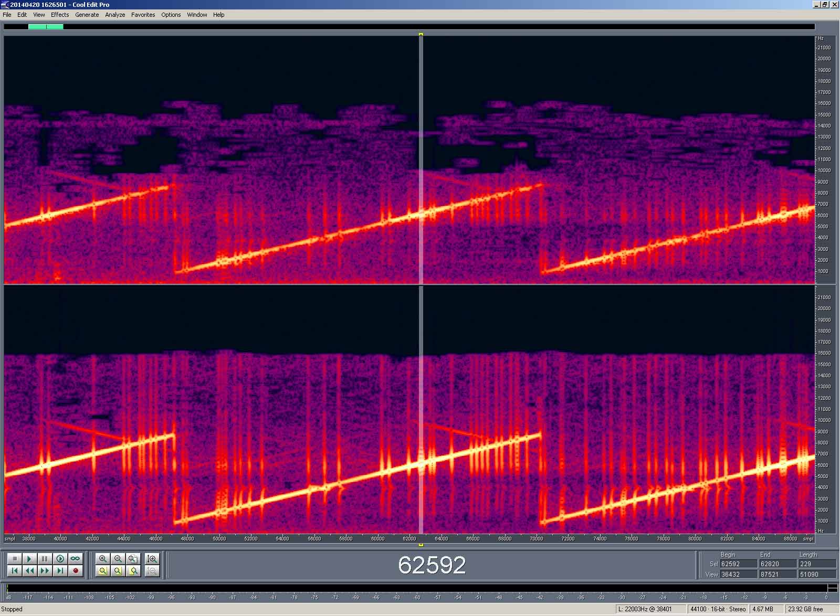Zoom out horizontally magnifier icon
This screenshot has width=840, height=616.
(118, 559)
